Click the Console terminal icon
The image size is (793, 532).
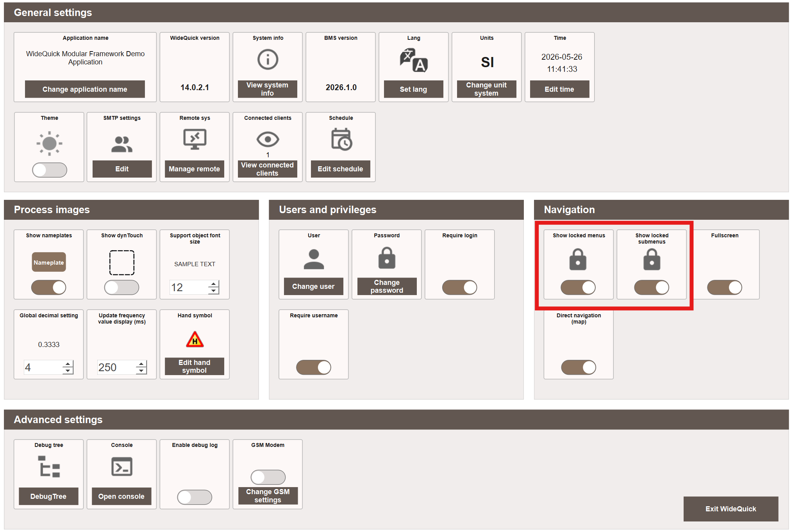coord(122,467)
